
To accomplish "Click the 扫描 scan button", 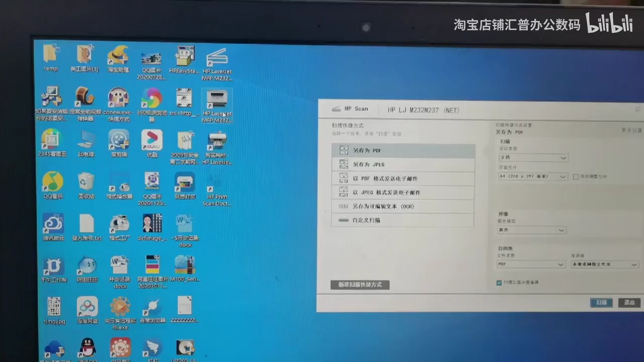I will point(601,303).
